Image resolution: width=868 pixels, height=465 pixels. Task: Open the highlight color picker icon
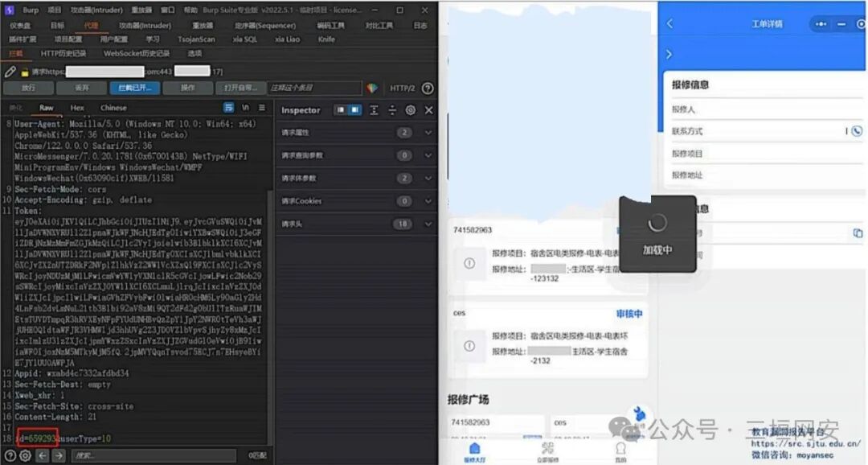click(372, 88)
